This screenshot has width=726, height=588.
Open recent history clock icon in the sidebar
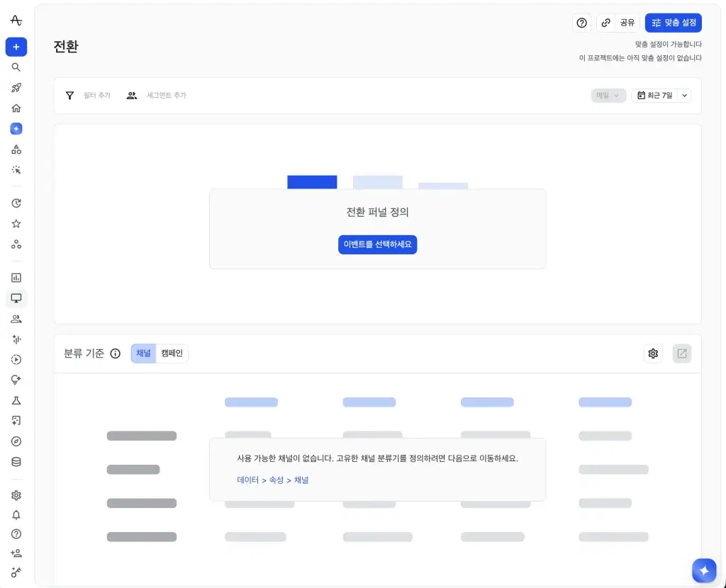(x=16, y=203)
